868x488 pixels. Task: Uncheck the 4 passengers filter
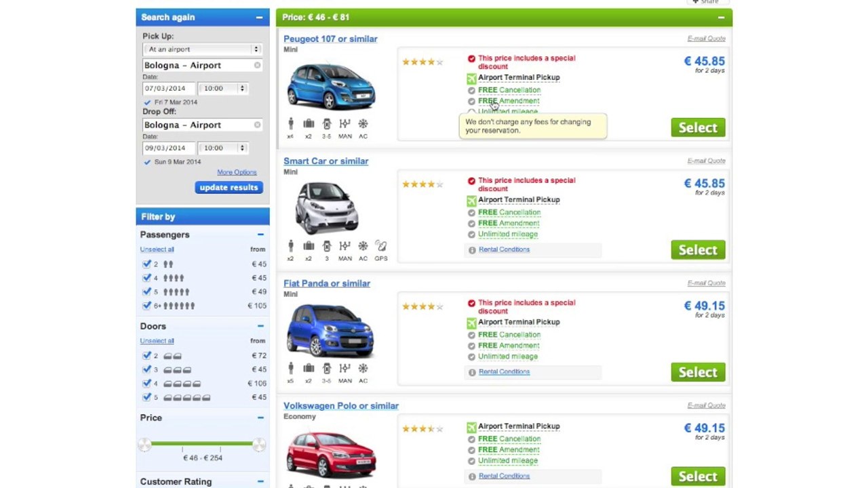coord(146,278)
